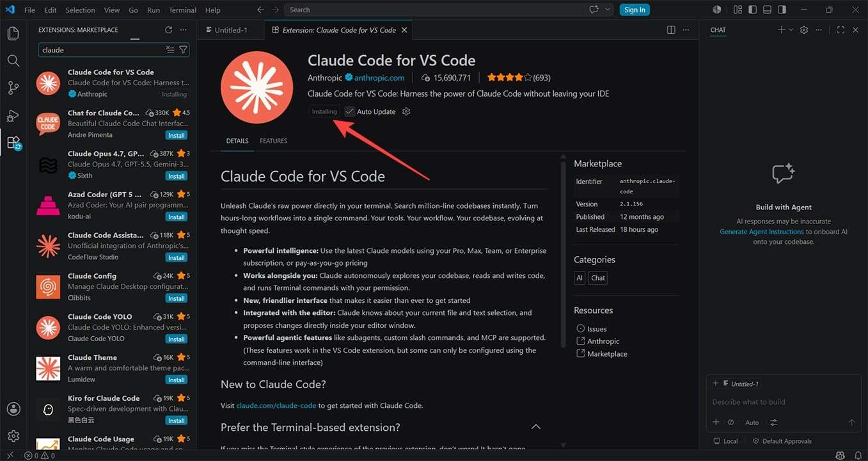Toggle the bottom panel visibility
868x461 pixels.
pyautogui.click(x=767, y=10)
